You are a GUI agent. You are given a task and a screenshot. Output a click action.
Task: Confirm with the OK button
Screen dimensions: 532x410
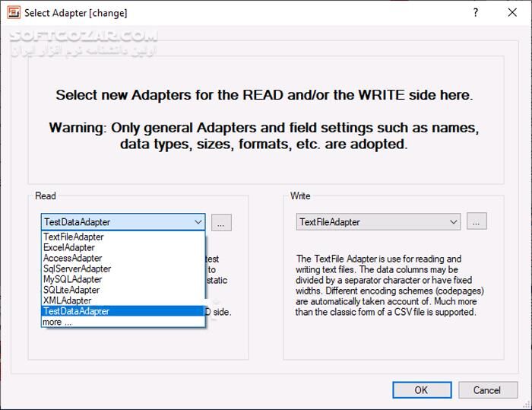click(421, 390)
